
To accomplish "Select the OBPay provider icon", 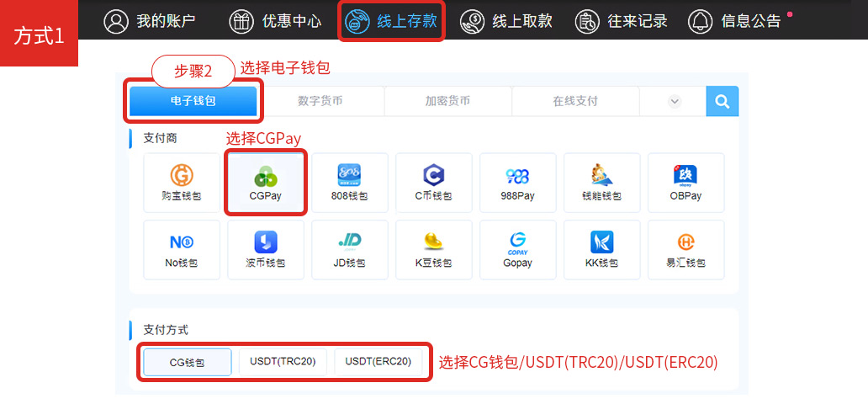I will (x=685, y=176).
